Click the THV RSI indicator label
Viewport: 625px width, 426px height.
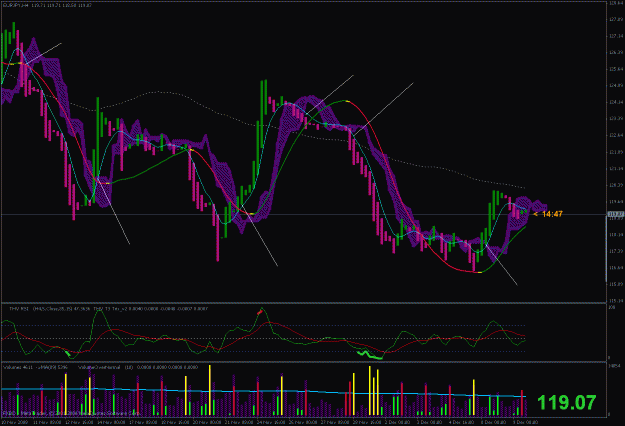pos(19,308)
